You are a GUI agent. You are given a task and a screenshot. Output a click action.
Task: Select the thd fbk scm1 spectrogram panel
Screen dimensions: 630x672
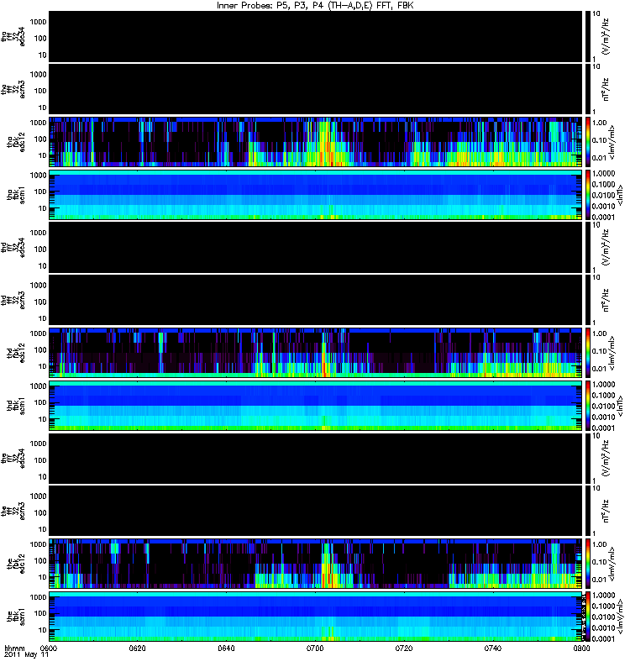316,406
